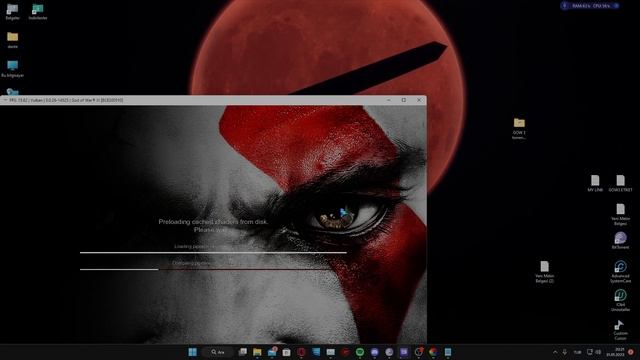Open the Chrome taskbar icon
This screenshot has height=360, width=640.
click(433, 352)
